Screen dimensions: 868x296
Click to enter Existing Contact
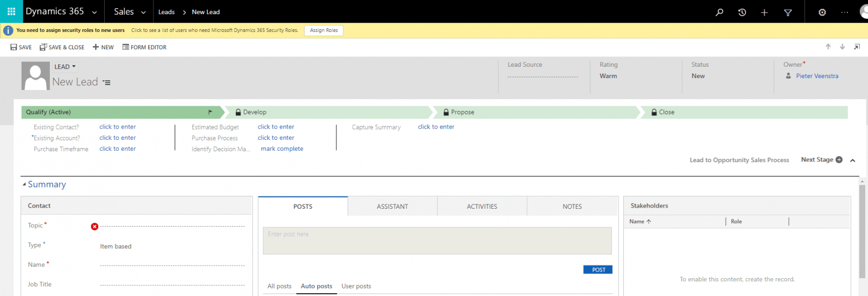(118, 127)
